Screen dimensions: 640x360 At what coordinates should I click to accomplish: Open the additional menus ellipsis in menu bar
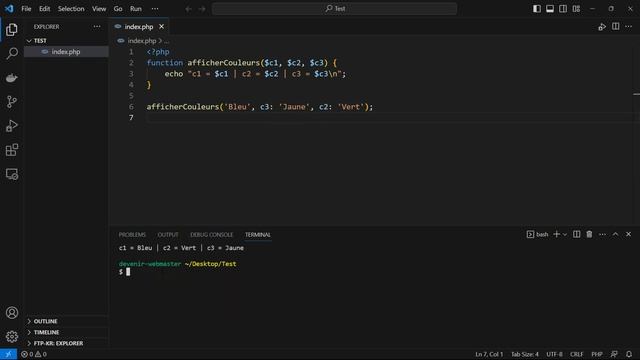[x=155, y=9]
